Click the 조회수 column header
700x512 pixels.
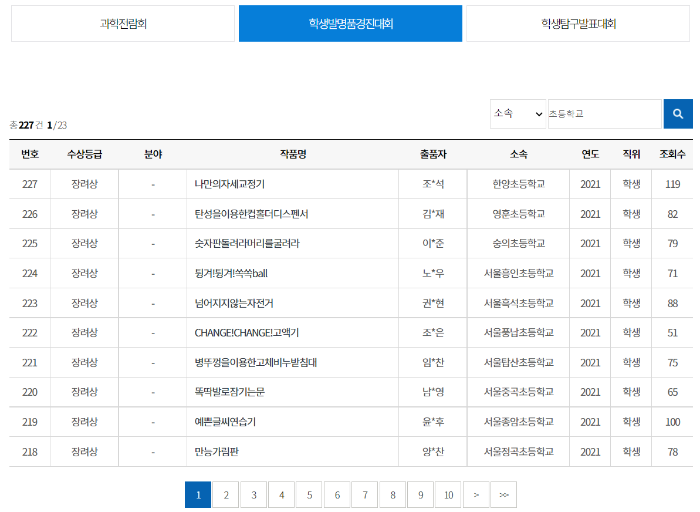pos(672,154)
